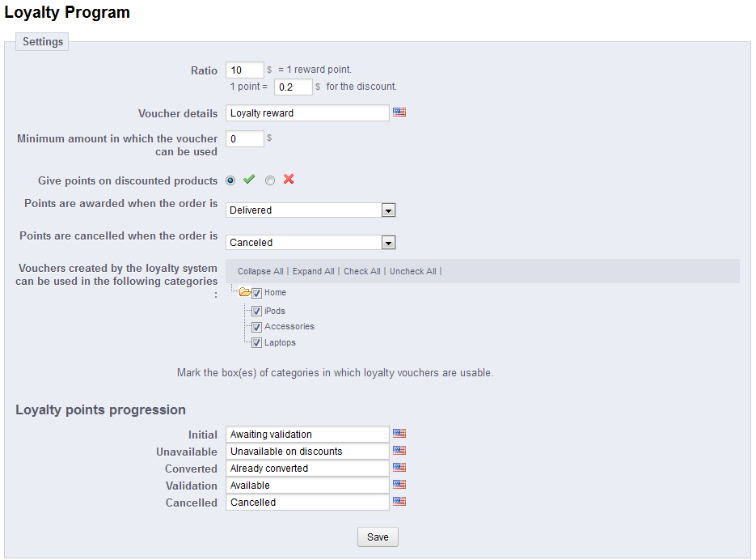Click the flag icon next to Converted field
Image resolution: width=756 pixels, height=560 pixels.
pos(399,468)
